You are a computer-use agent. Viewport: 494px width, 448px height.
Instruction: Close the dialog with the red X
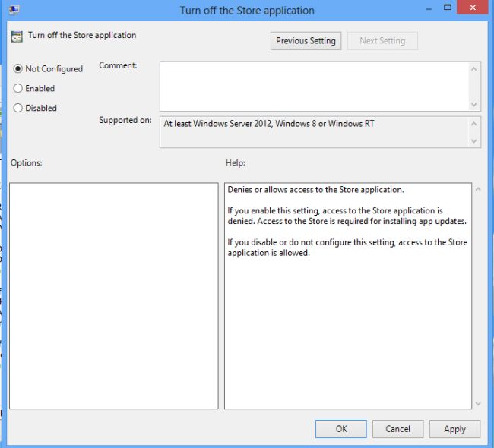(472, 8)
